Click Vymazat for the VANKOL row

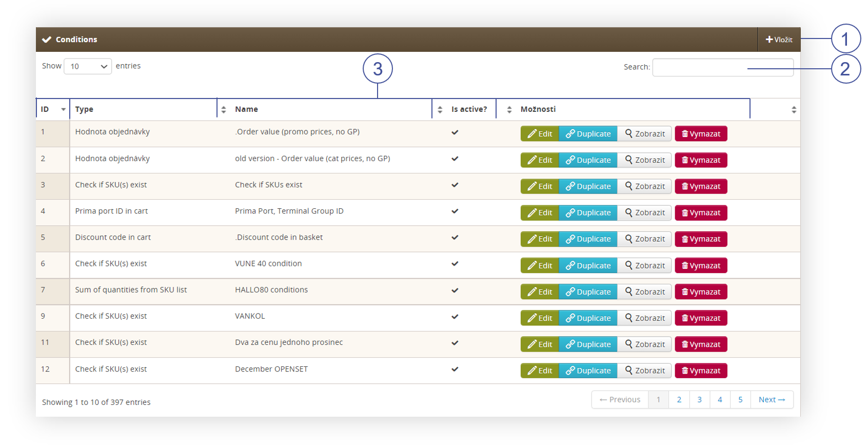coord(701,318)
